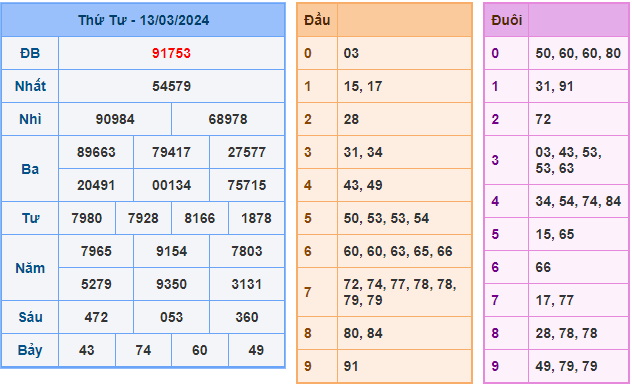Screen dimensions: 632x385
Task: Click the Ba row label
Action: point(30,169)
